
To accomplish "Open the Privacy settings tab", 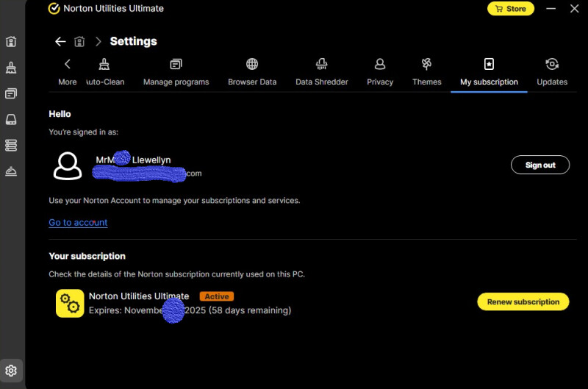I will tap(380, 72).
